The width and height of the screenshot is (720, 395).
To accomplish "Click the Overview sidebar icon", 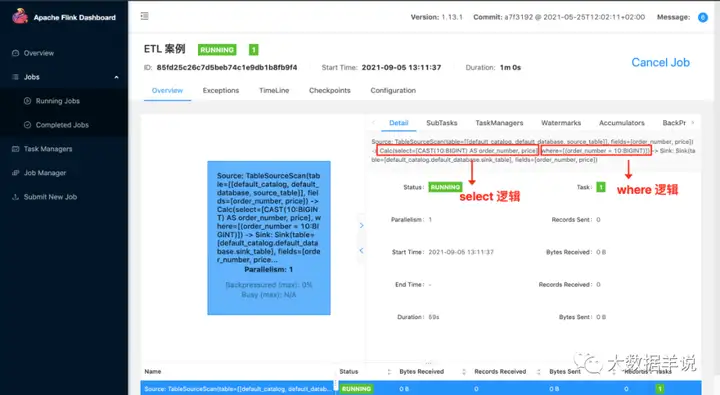I will pyautogui.click(x=15, y=53).
